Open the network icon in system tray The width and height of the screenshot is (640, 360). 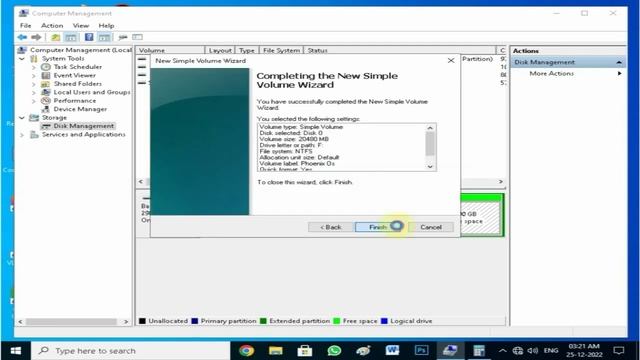(x=518, y=351)
